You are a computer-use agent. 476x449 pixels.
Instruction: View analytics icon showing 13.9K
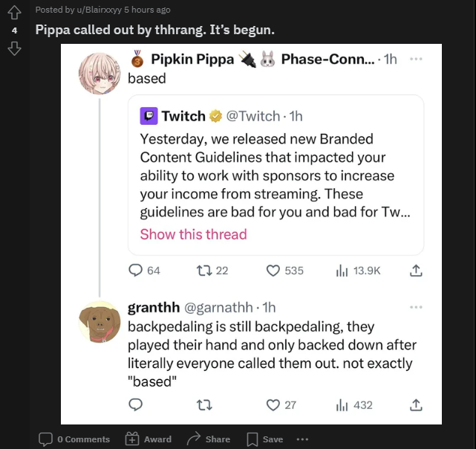pyautogui.click(x=342, y=271)
